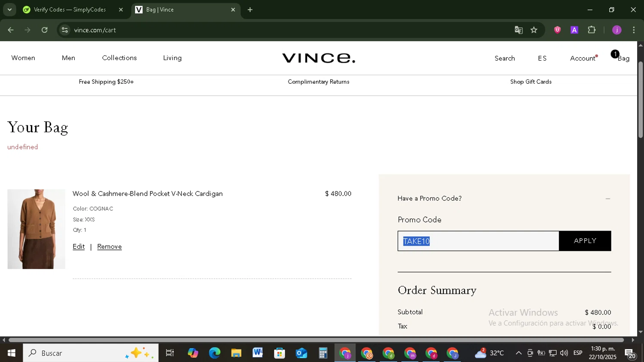
Task: Open Outlook from the taskbar
Action: coord(301,353)
